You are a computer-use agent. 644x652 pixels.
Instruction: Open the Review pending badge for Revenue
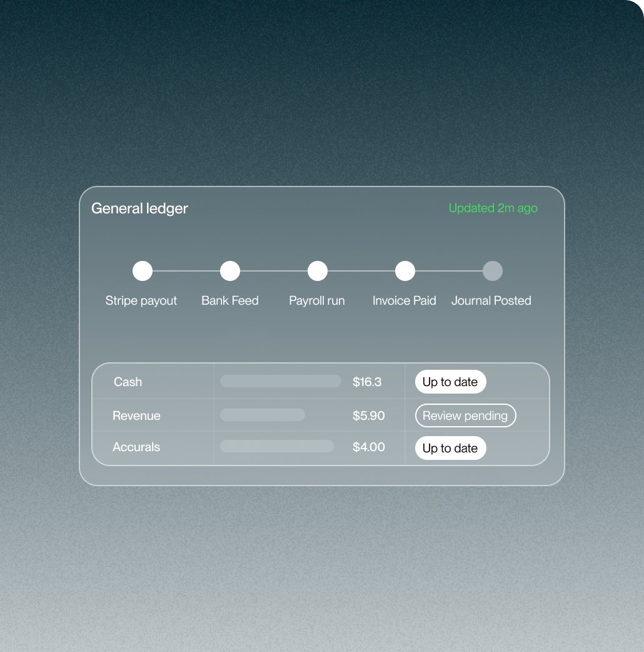[465, 415]
